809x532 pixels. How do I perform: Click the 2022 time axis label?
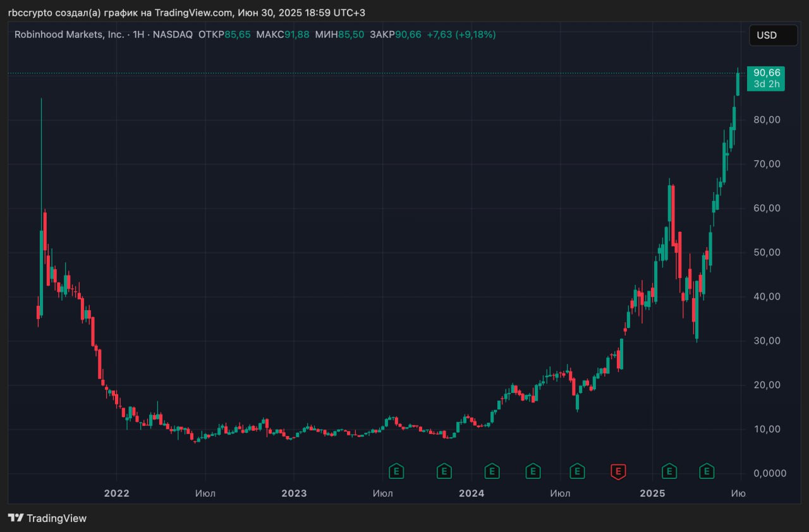coord(117,493)
